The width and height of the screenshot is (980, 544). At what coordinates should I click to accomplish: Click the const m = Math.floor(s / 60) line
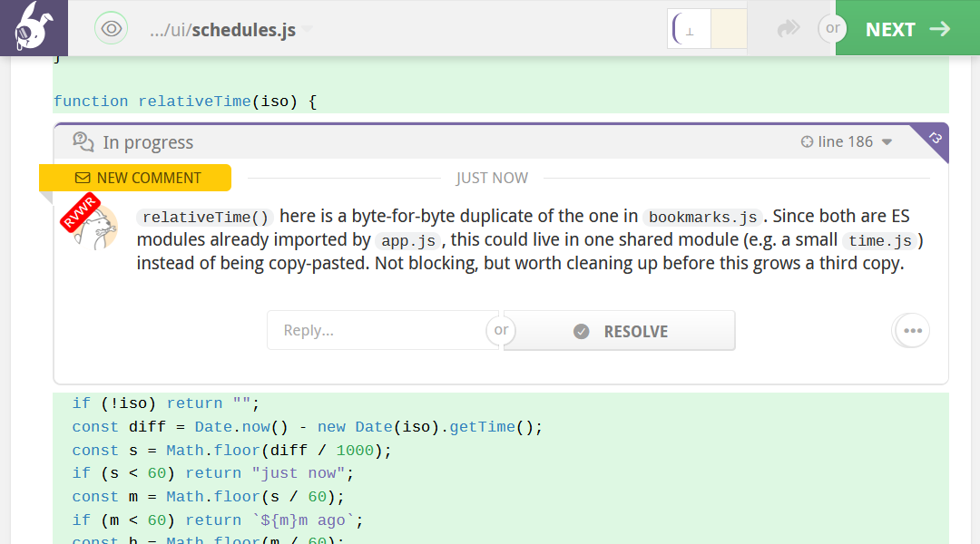208,497
